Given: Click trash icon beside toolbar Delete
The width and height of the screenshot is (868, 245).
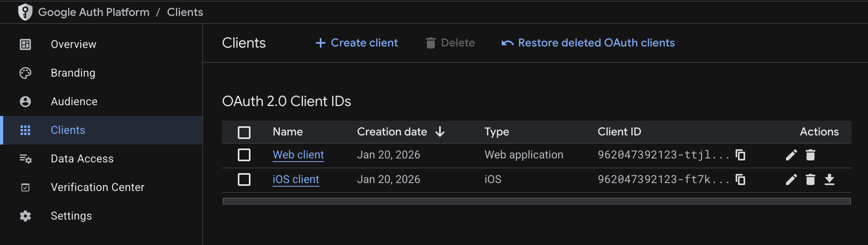Looking at the screenshot, I should [x=431, y=43].
